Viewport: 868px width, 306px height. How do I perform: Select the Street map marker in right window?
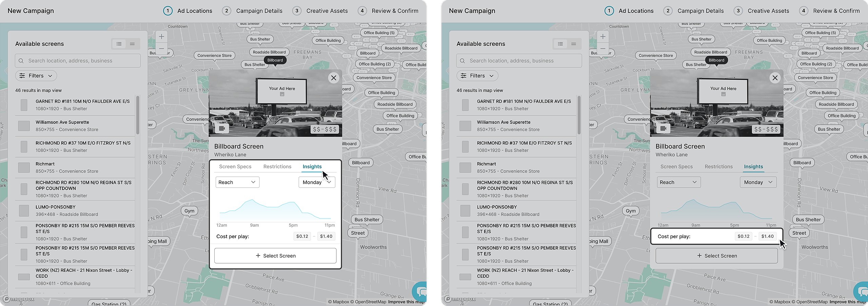[x=799, y=233]
